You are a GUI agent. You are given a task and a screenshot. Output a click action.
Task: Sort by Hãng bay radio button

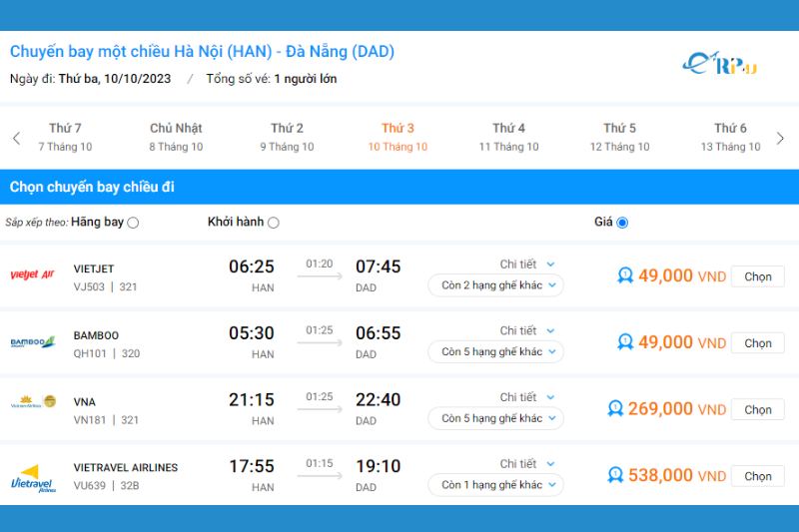pos(133,223)
